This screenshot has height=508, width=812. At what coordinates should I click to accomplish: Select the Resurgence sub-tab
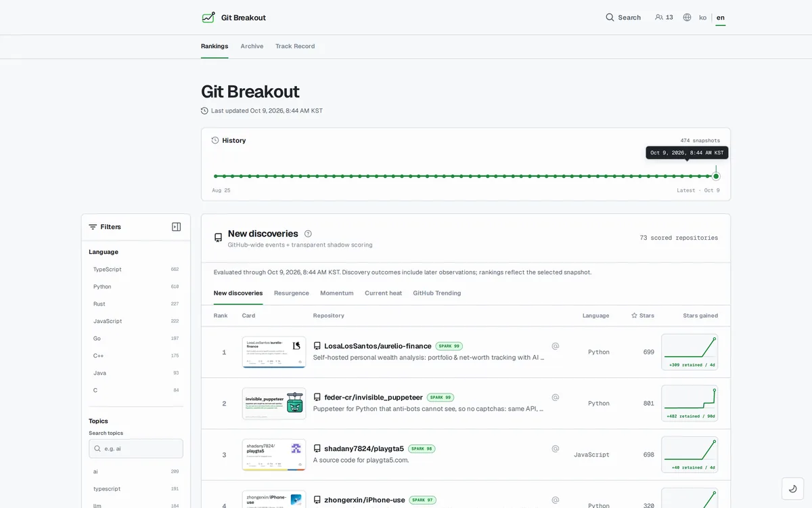(x=292, y=293)
